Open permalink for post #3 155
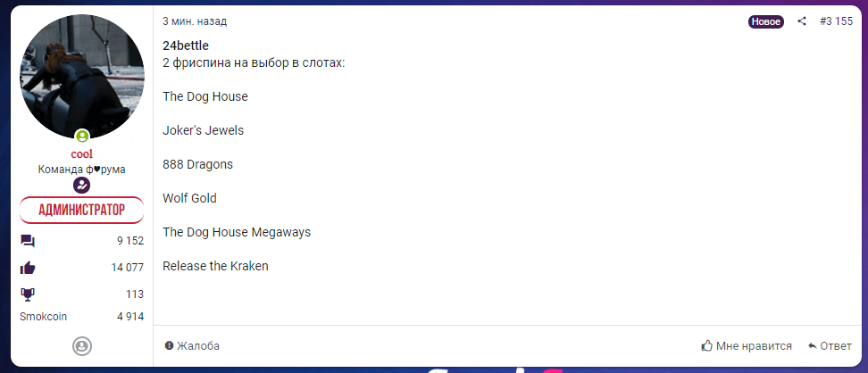Screen dimensions: 868x373 click(x=836, y=21)
